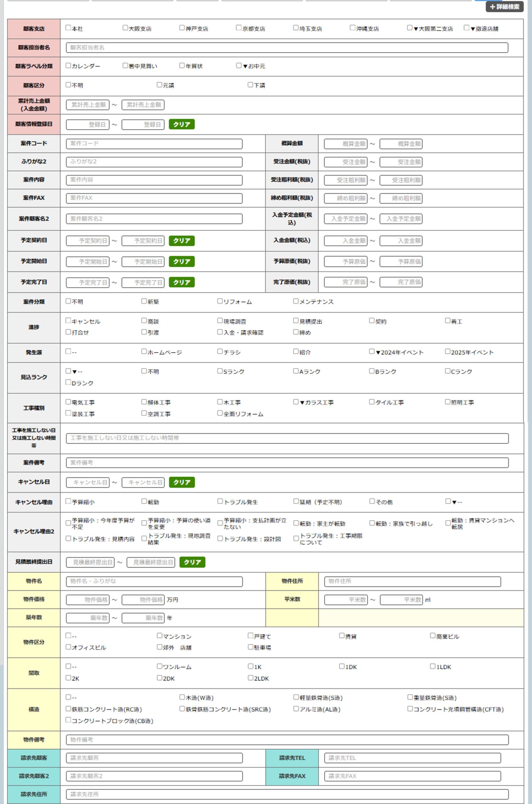Select the 沖縄支店 checkbox
This screenshot has height=804, width=532.
tap(352, 28)
